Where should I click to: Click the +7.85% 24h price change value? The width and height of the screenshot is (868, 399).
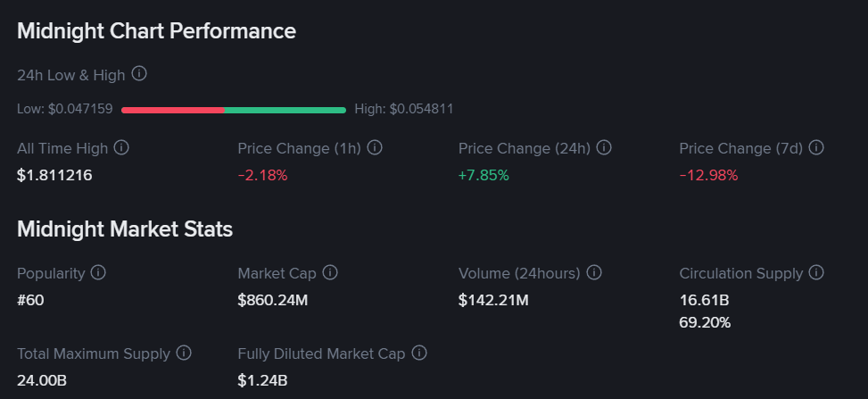tap(484, 175)
